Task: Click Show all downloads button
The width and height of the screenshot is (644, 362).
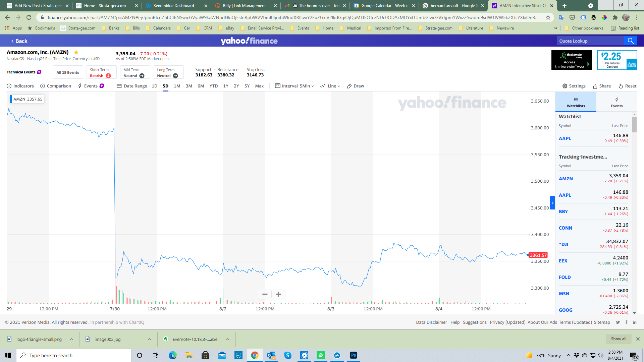Action: point(619,339)
